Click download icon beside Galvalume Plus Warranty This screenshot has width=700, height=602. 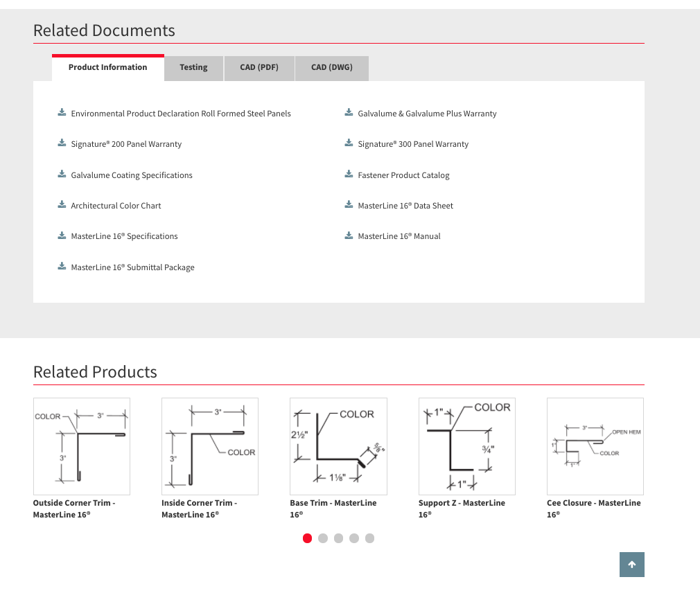(349, 112)
